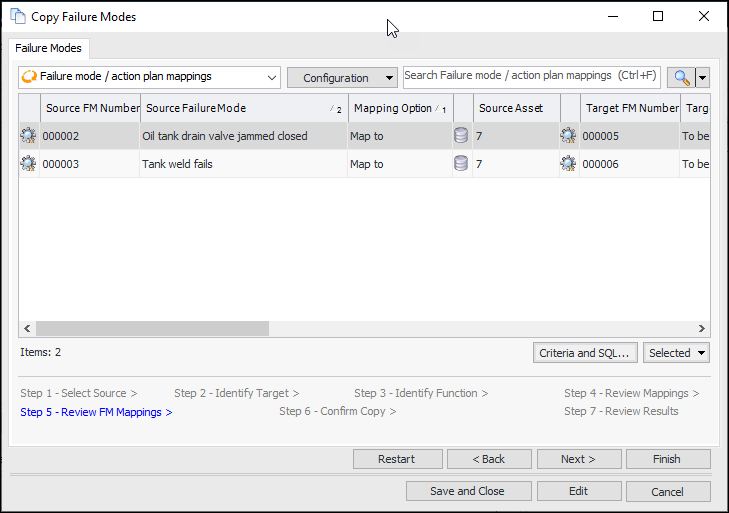
Task: Open the Configuration dropdown button
Action: click(342, 78)
